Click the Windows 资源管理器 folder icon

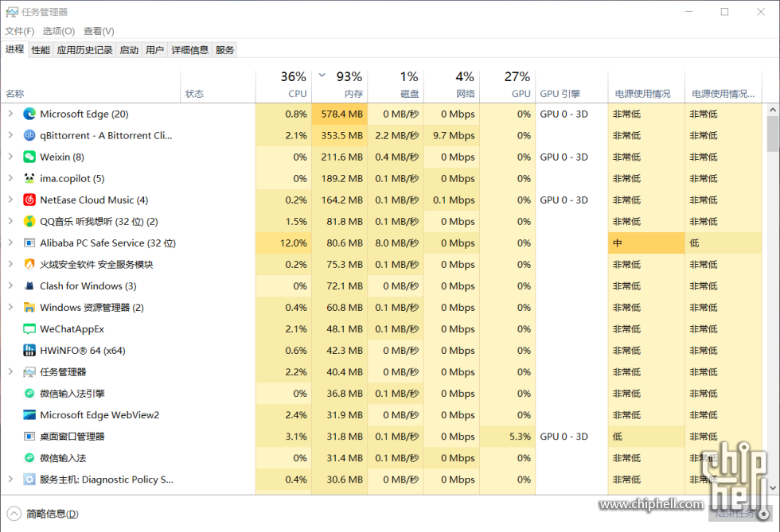[x=29, y=307]
